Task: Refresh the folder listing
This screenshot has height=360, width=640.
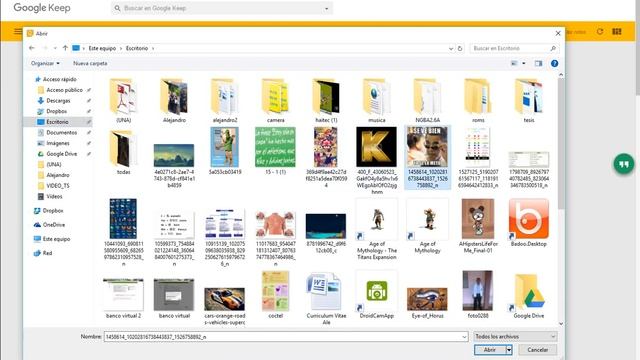Action: coord(460,48)
